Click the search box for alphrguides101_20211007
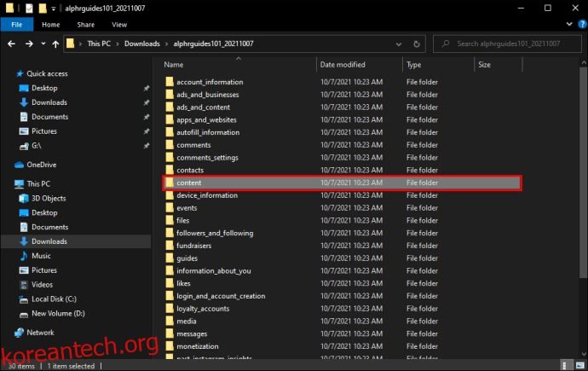 (x=507, y=43)
